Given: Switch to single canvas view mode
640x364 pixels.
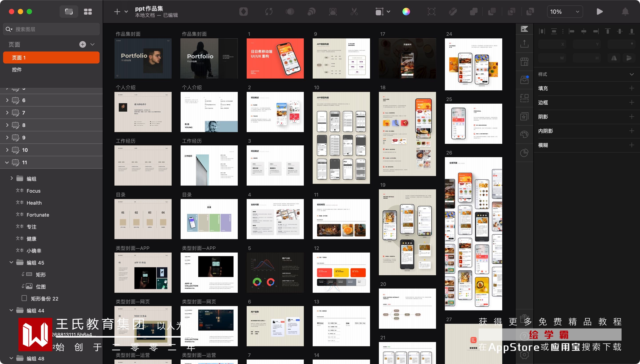Looking at the screenshot, I should click(x=69, y=12).
